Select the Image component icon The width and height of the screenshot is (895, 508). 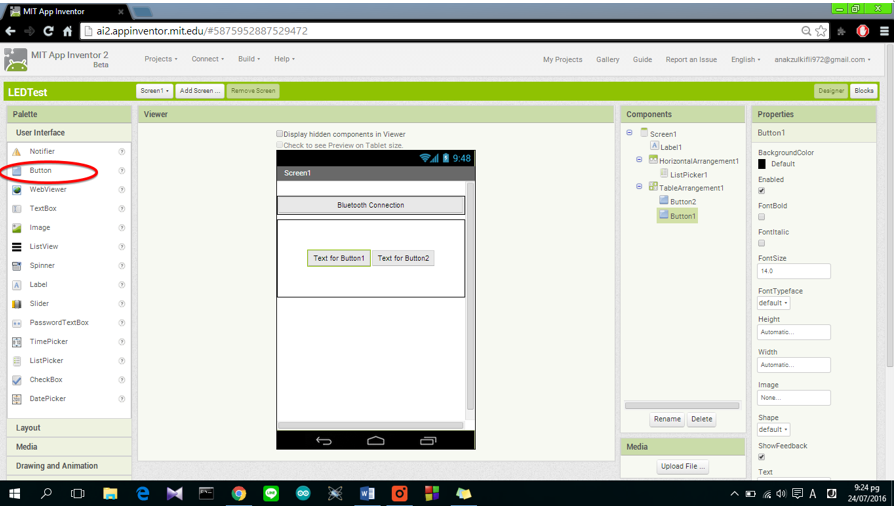(x=17, y=228)
